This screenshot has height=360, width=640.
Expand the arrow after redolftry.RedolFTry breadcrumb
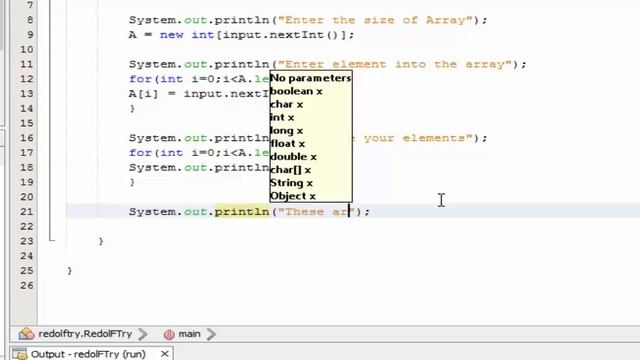[x=143, y=334]
